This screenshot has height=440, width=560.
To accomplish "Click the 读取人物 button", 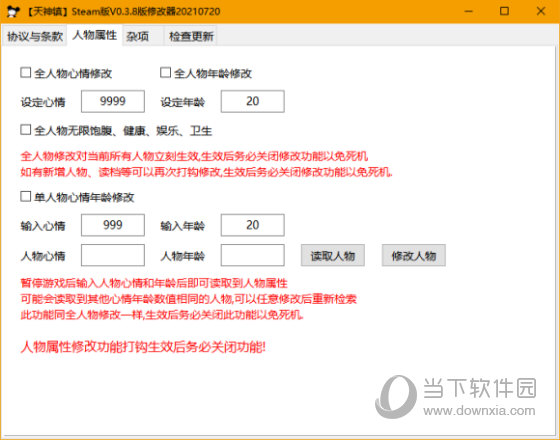I will point(333,255).
